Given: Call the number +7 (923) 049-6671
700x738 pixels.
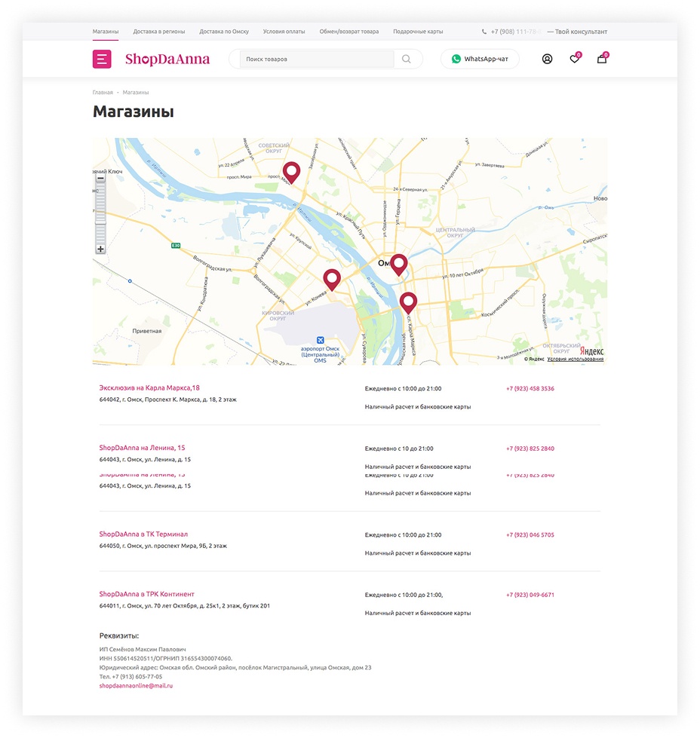Looking at the screenshot, I should (530, 595).
